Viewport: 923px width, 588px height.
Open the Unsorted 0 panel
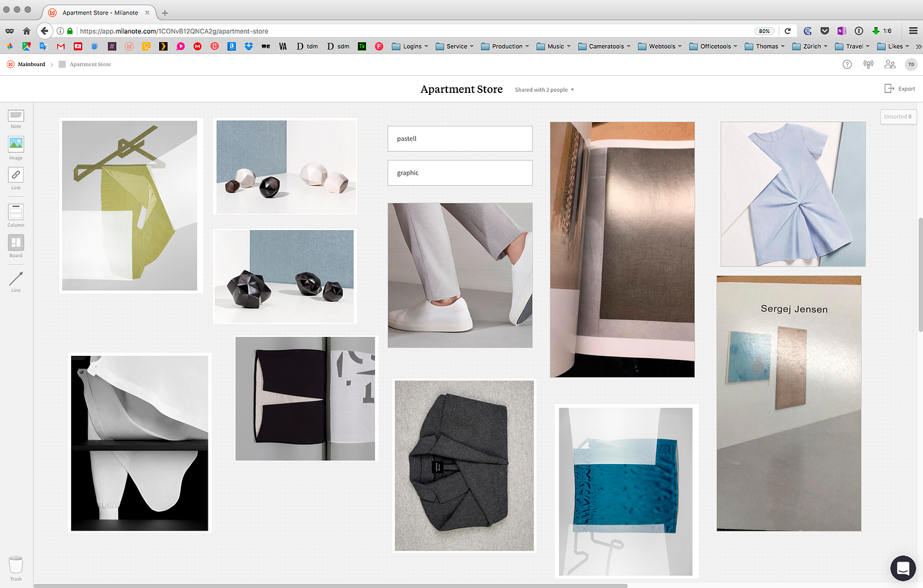point(898,117)
